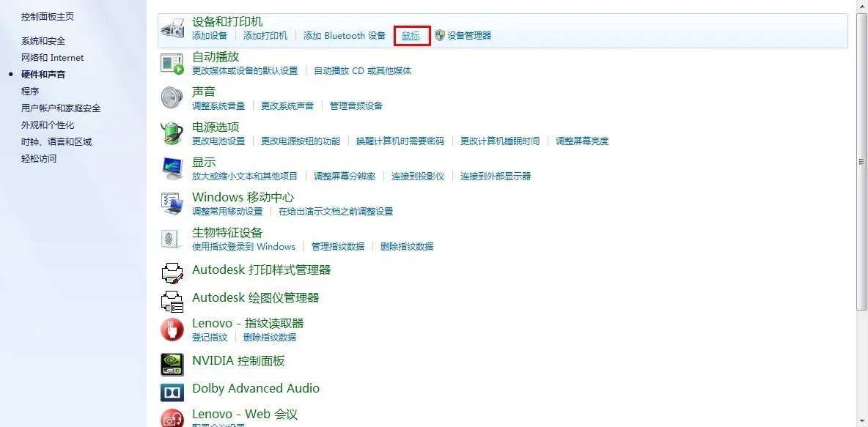The height and width of the screenshot is (427, 868).
Task: Click the 添加打印机 link
Action: point(265,35)
